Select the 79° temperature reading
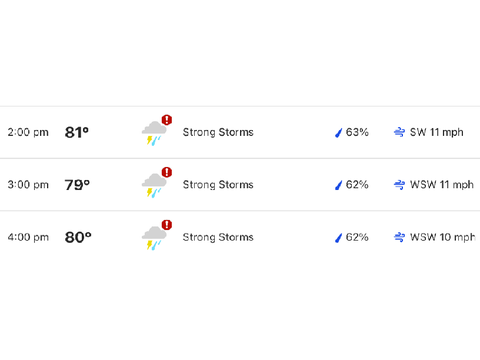This screenshot has width=480, height=360. coord(77,185)
